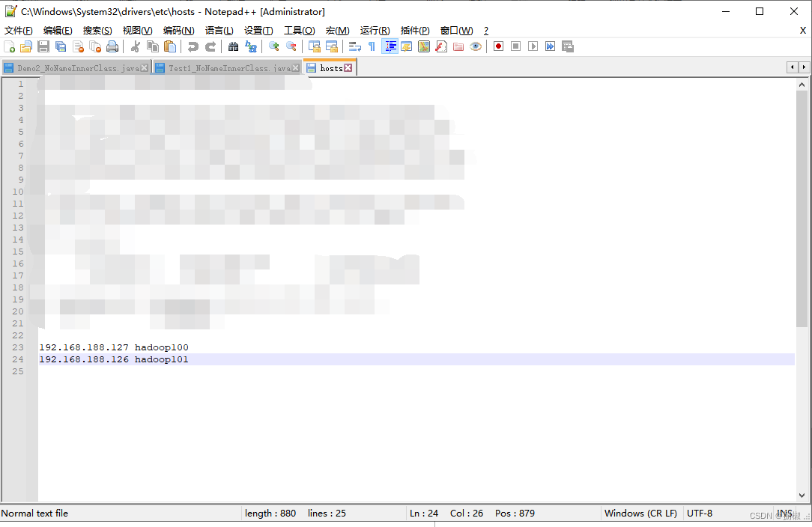
Task: Create a new document with New icon
Action: [9, 46]
